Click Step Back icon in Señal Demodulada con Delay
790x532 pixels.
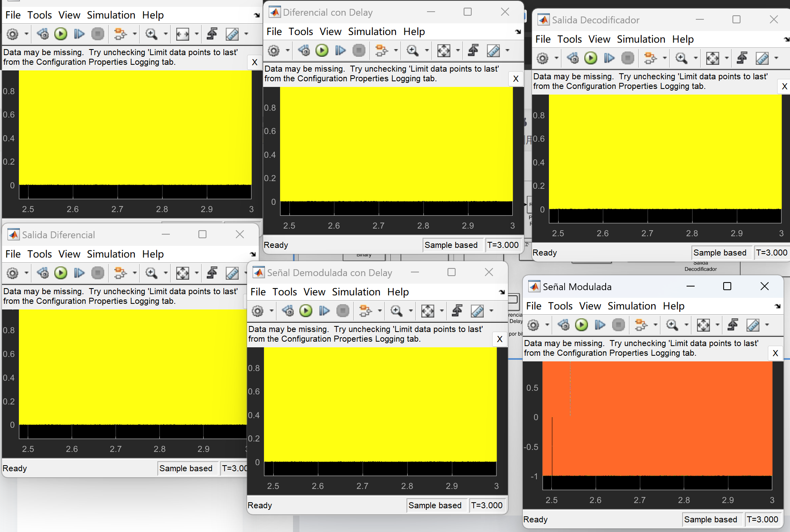coord(287,311)
